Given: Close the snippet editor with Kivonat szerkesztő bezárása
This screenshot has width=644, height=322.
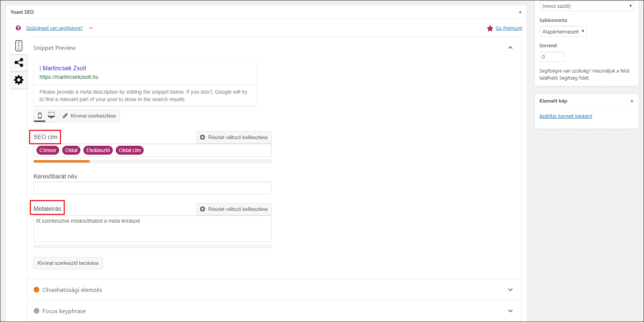Looking at the screenshot, I should [x=68, y=263].
